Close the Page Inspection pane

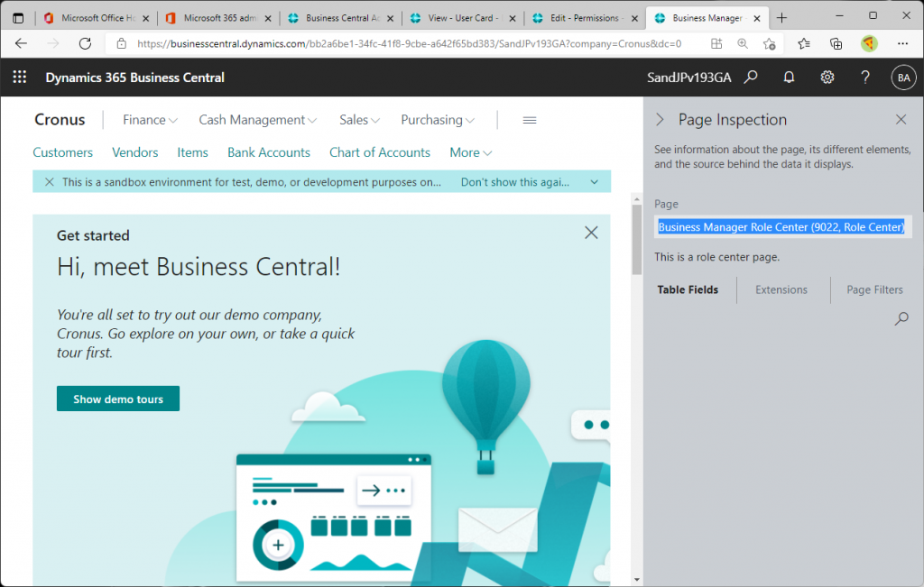(x=901, y=120)
